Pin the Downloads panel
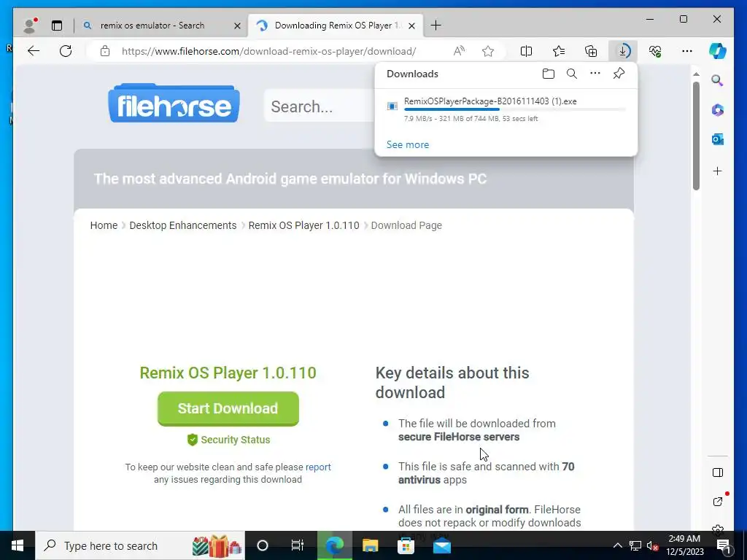The image size is (747, 560). point(619,74)
